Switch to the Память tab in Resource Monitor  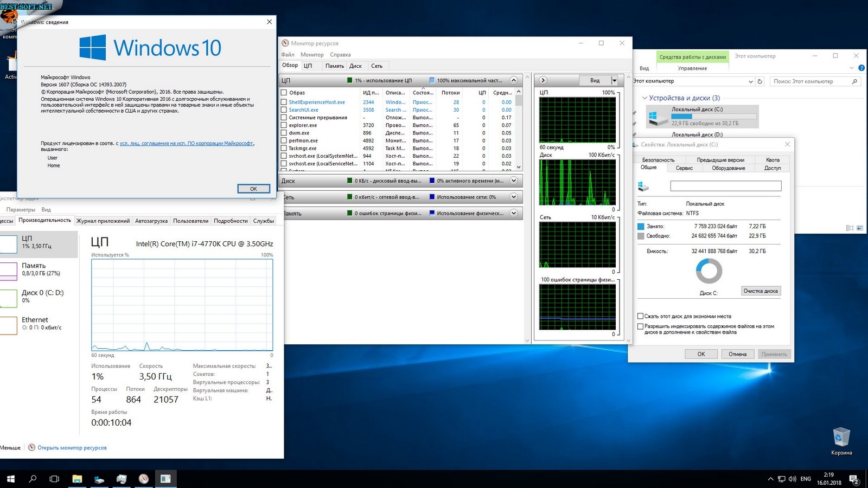(334, 66)
